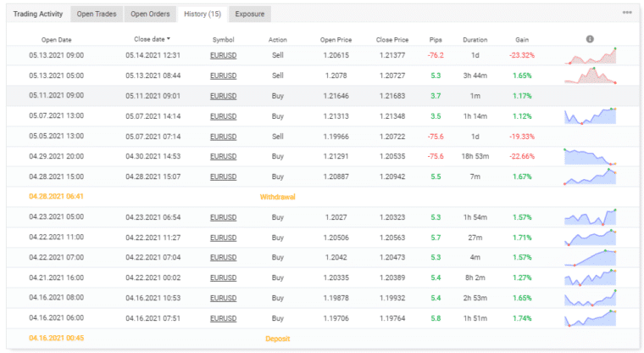Click the info icon in the chart column header
Screen dimensions: 644x353
click(x=590, y=39)
